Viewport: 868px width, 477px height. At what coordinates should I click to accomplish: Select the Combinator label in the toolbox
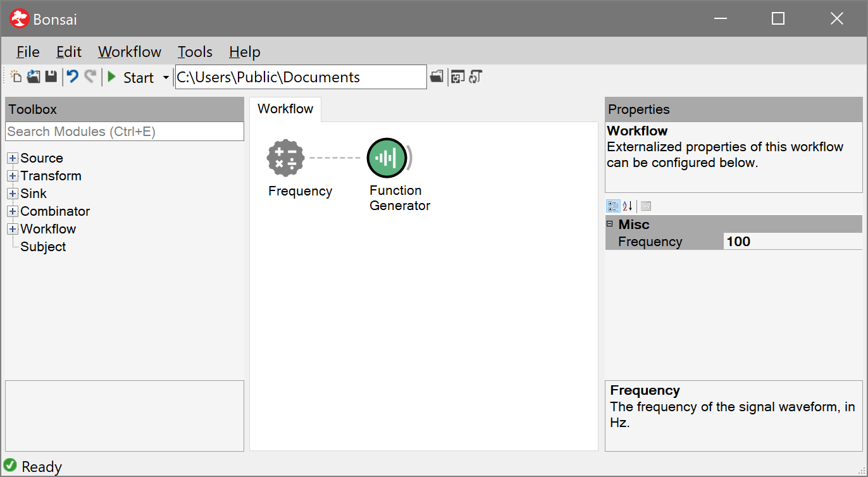coord(55,211)
